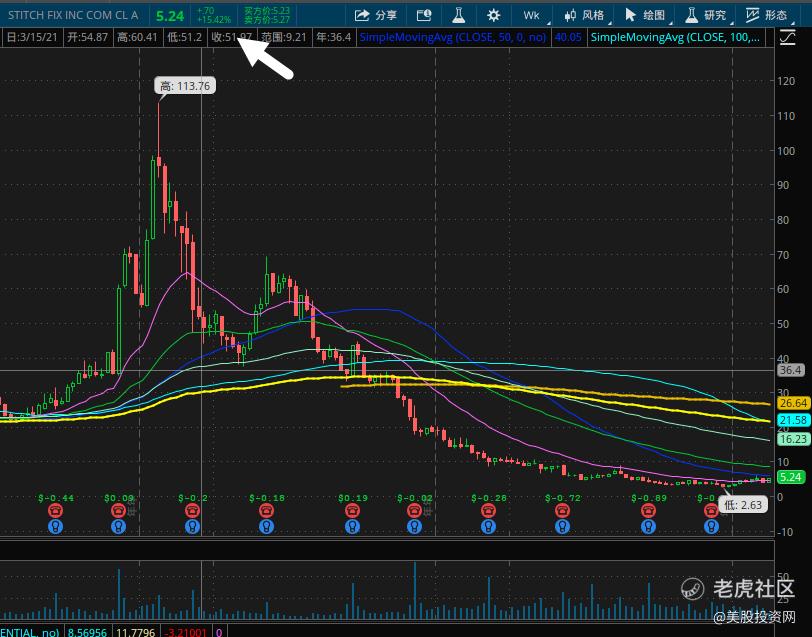Open the Wk timeframe dropdown
The height and width of the screenshot is (637, 812).
click(x=533, y=16)
